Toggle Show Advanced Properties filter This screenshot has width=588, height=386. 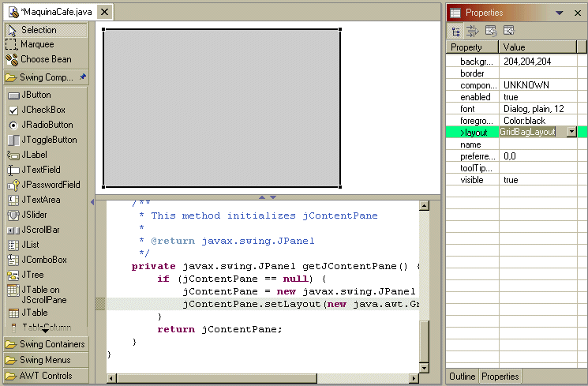tap(473, 31)
